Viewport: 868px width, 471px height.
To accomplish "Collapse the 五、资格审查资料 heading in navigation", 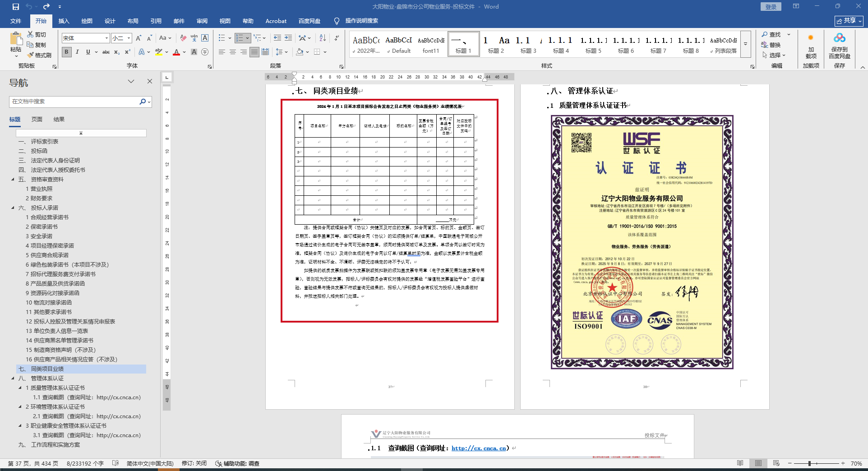I will click(x=13, y=180).
